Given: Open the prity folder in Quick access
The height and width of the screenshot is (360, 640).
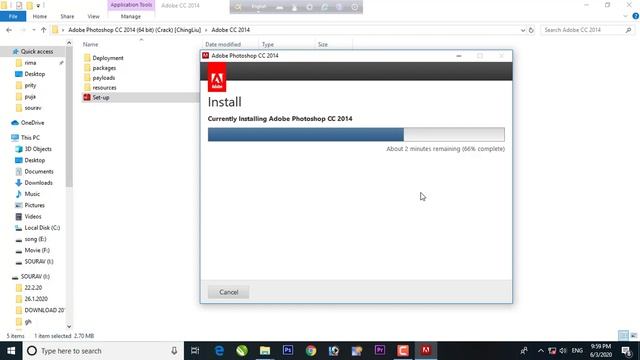Looking at the screenshot, I should tap(30, 85).
